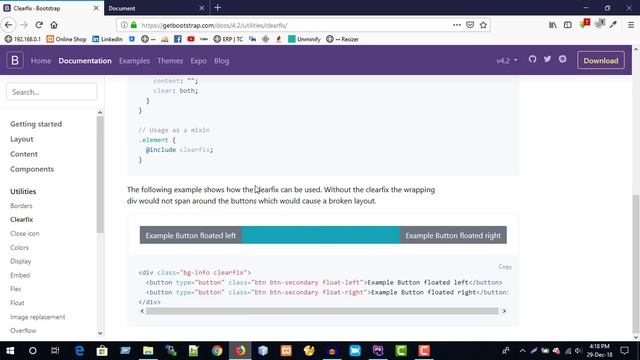The height and width of the screenshot is (360, 640).
Task: Open Layout sidebar section
Action: click(x=22, y=139)
